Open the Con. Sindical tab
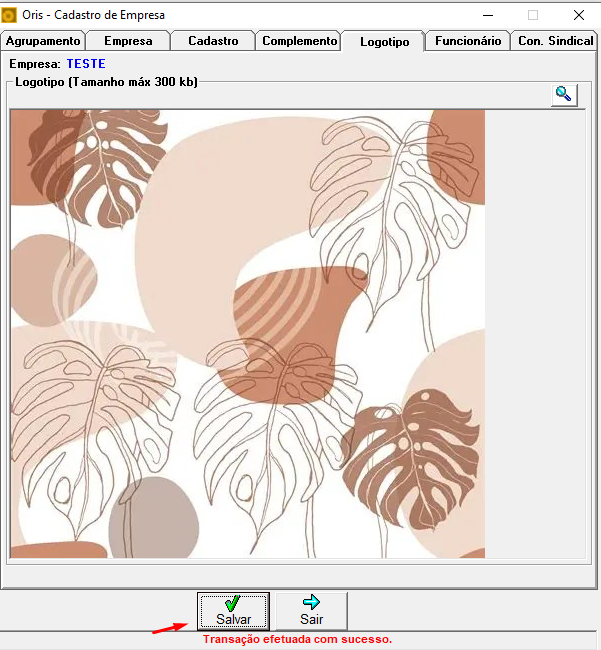The image size is (601, 650). coord(555,41)
